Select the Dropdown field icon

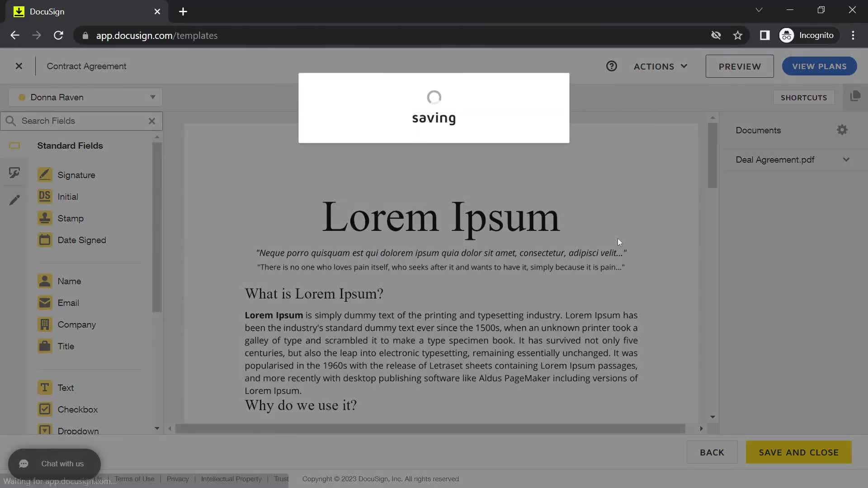click(x=44, y=430)
